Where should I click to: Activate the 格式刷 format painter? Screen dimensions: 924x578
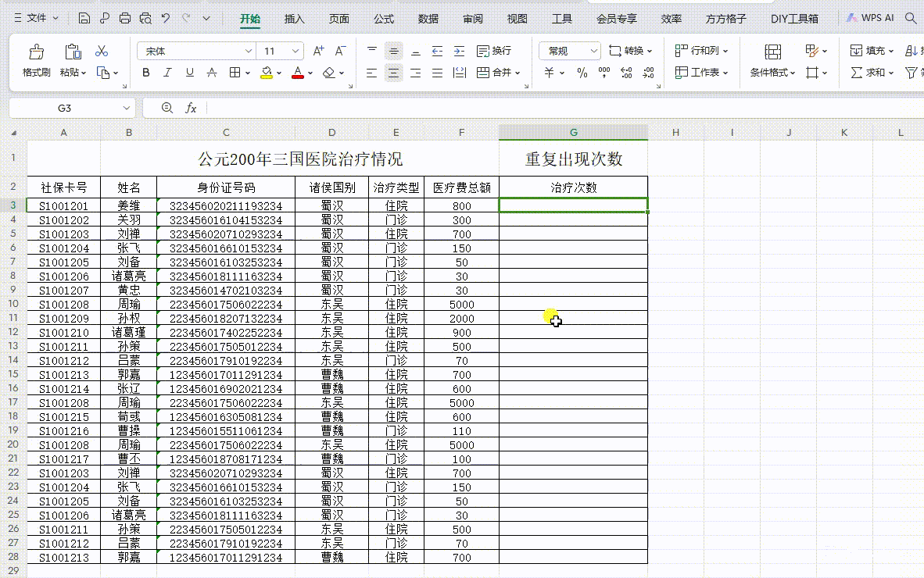click(x=37, y=61)
